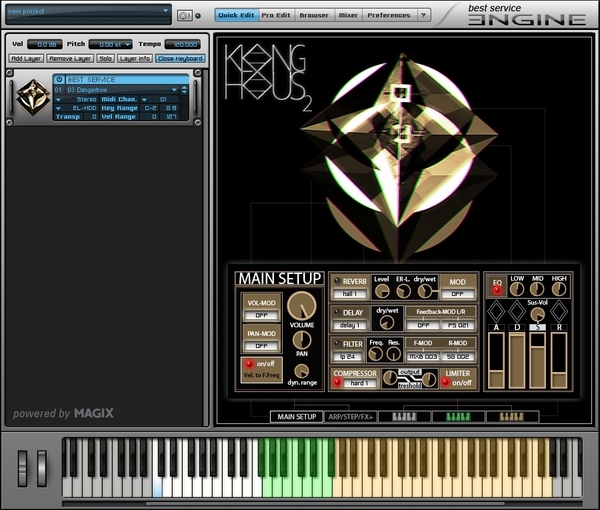Open the ARP/STEP/FX+ page tab
Image resolution: width=600 pixels, height=510 pixels.
[x=352, y=416]
